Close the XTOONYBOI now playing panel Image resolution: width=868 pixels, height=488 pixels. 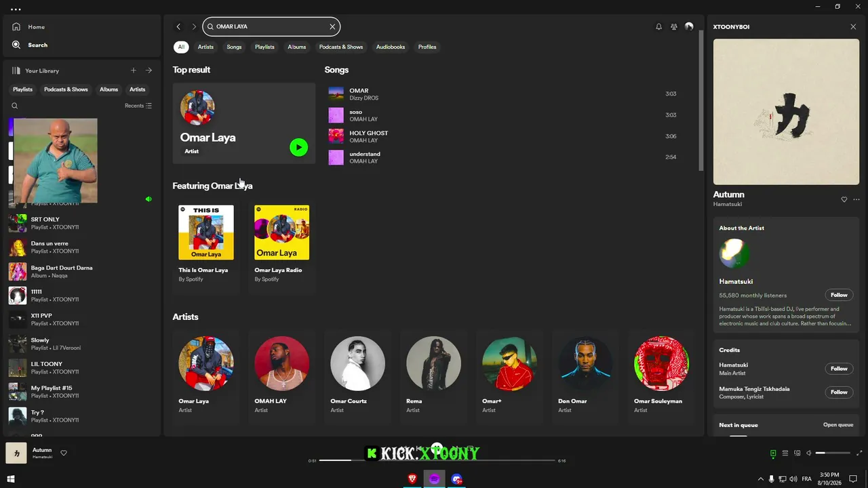pyautogui.click(x=853, y=26)
